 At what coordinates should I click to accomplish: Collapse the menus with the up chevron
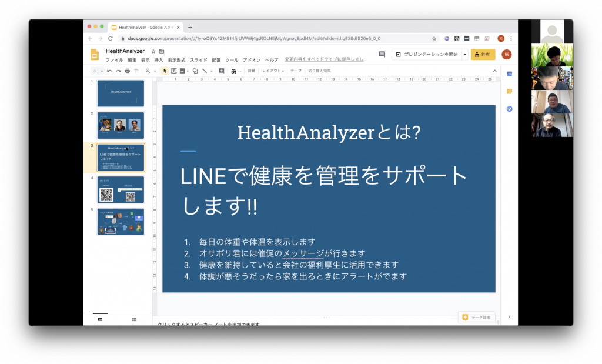[494, 71]
